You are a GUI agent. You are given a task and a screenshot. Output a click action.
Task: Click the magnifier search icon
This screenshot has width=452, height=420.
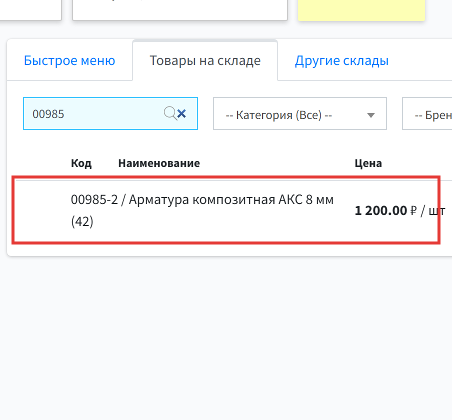click(170, 114)
